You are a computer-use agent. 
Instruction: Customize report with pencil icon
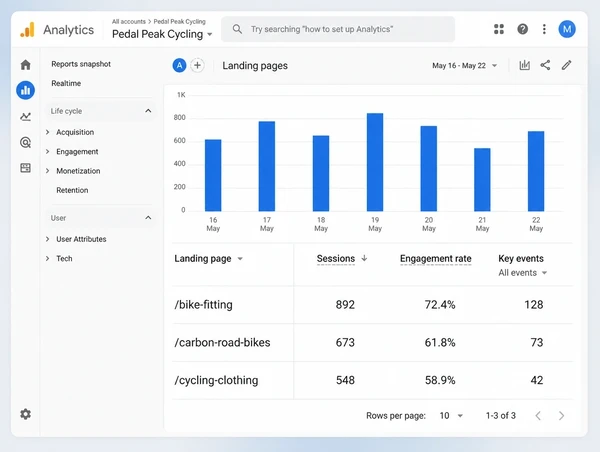(x=566, y=65)
